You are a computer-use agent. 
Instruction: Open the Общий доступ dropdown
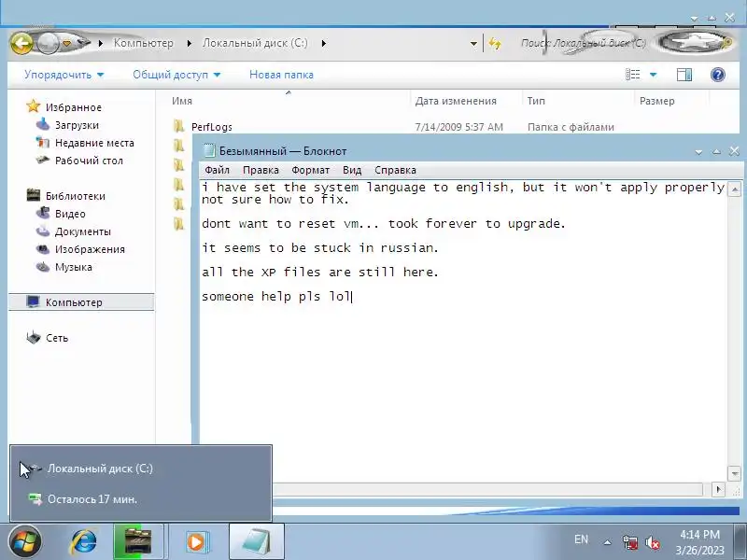(176, 75)
